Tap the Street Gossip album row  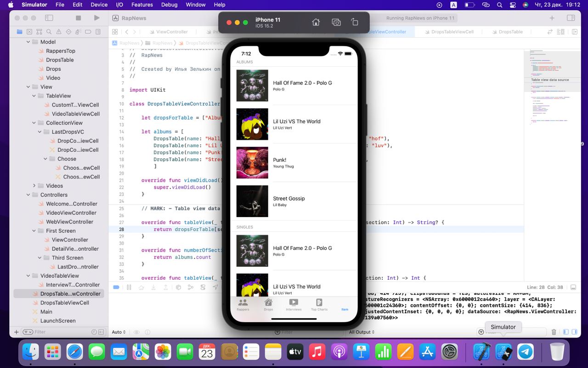point(294,201)
